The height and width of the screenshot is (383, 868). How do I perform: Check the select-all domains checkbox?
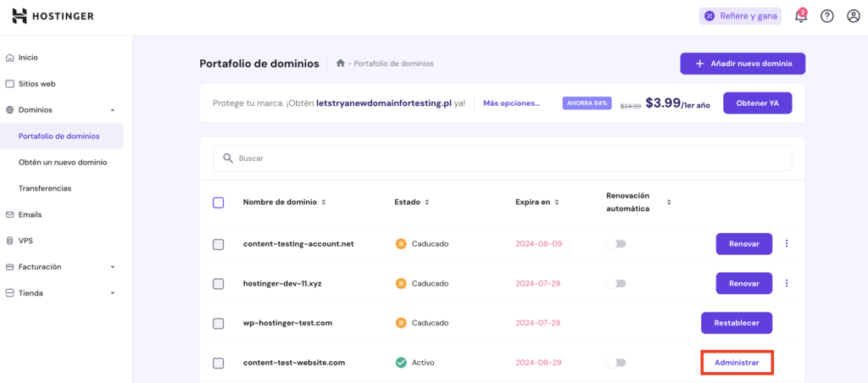point(219,203)
